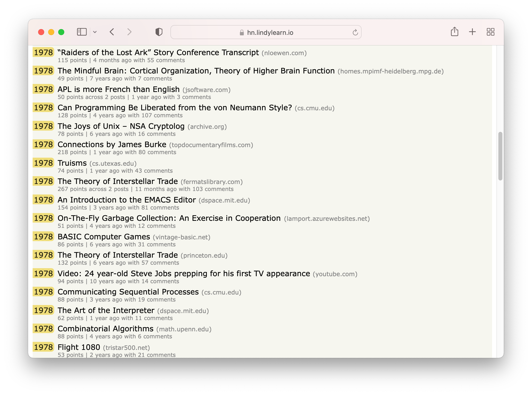Image resolution: width=532 pixels, height=395 pixels.
Task: Click the padlock icon in the address bar
Action: (241, 33)
